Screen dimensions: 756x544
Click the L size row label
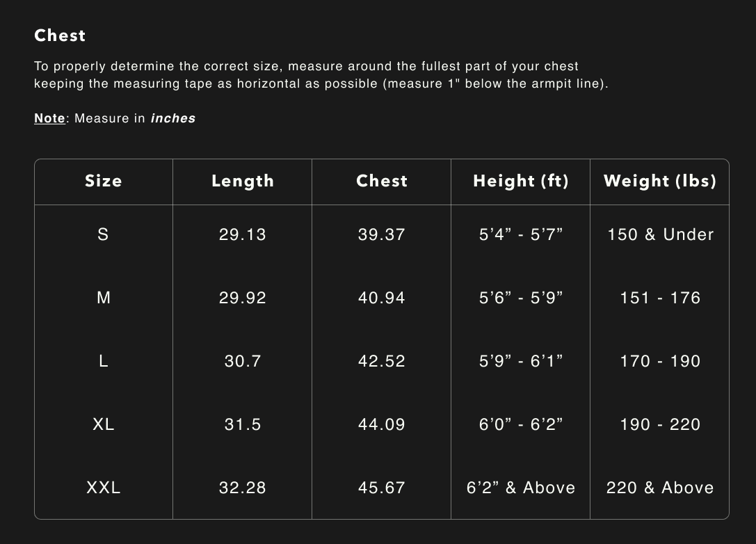103,361
